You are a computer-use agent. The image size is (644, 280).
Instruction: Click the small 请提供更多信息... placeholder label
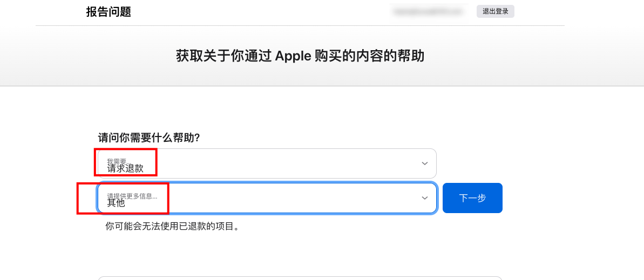click(132, 196)
